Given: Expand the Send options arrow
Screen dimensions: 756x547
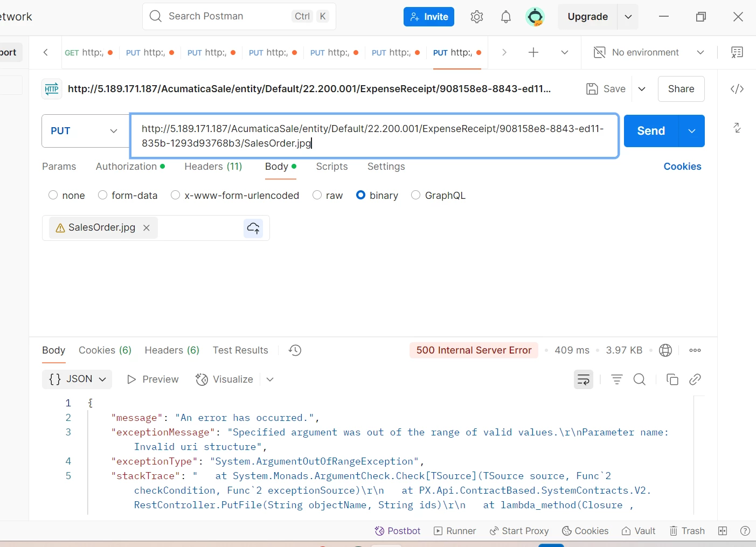Looking at the screenshot, I should pyautogui.click(x=692, y=131).
